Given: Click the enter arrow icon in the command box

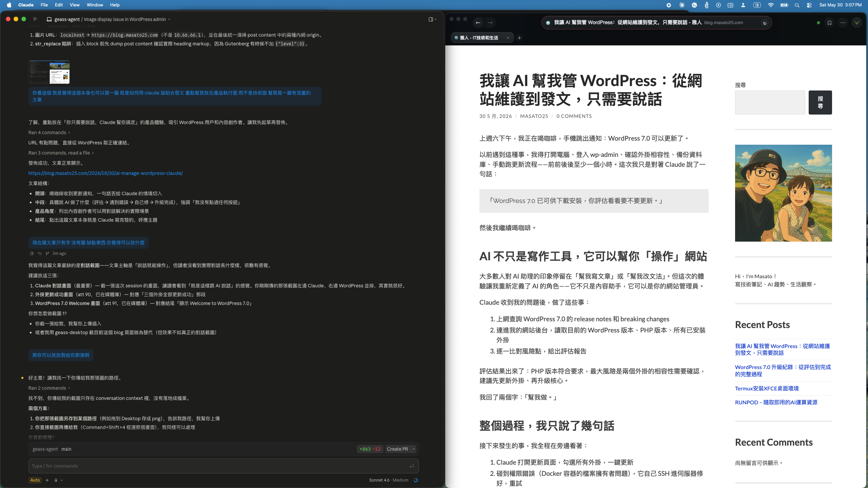Looking at the screenshot, I should click(x=411, y=466).
